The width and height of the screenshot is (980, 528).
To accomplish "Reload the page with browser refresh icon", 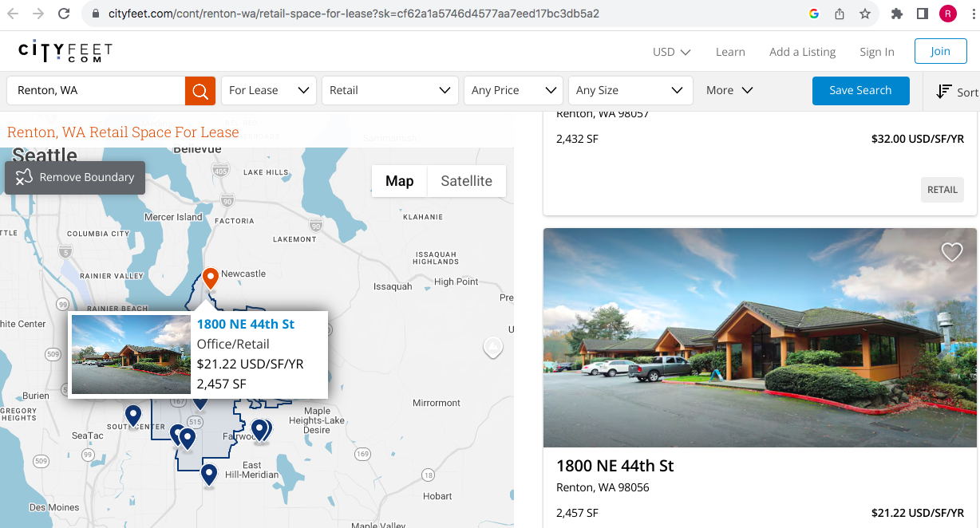I will pos(64,14).
